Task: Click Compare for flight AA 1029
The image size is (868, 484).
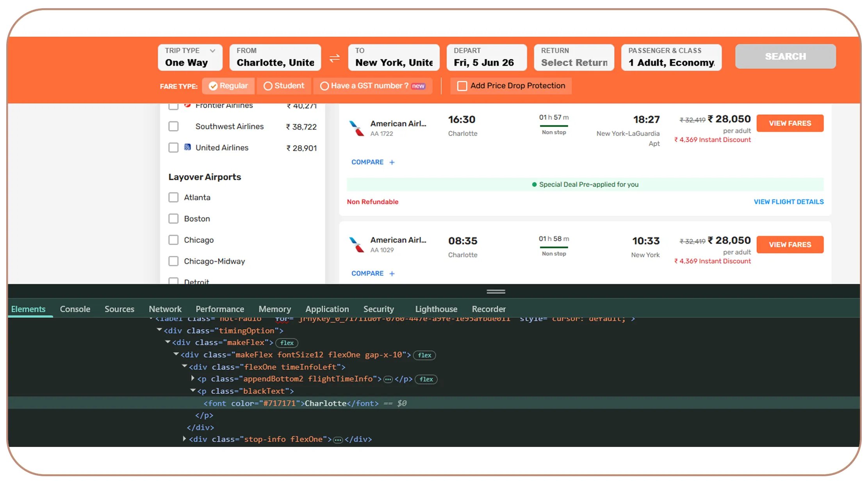Action: [367, 274]
